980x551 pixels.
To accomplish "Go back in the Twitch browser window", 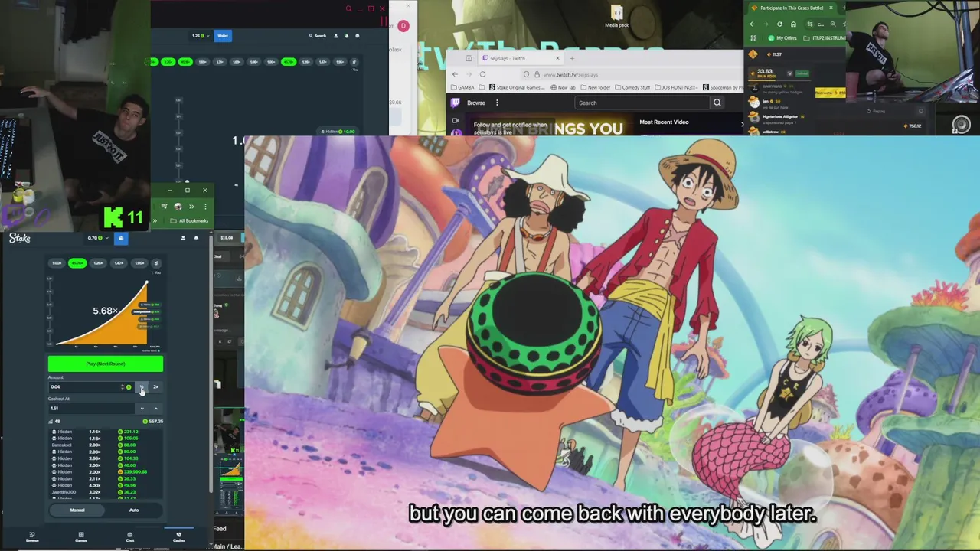I will (x=455, y=74).
